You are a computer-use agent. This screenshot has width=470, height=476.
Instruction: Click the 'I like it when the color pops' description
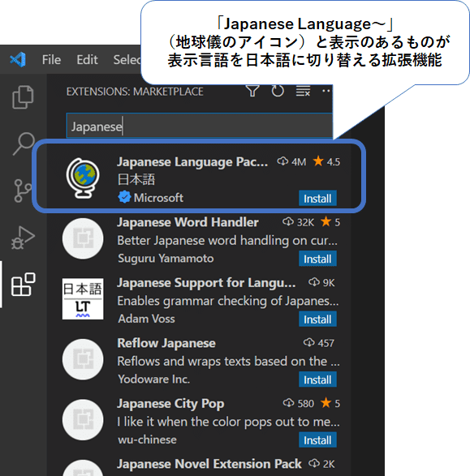tap(229, 422)
